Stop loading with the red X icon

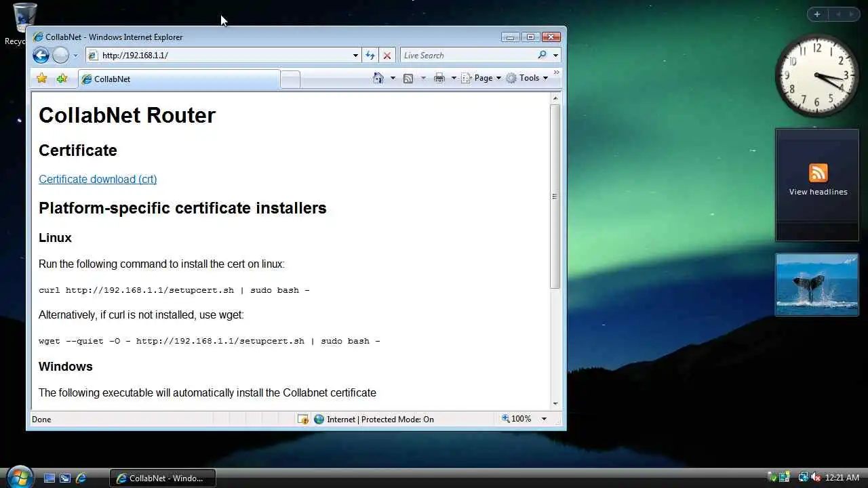[387, 56]
